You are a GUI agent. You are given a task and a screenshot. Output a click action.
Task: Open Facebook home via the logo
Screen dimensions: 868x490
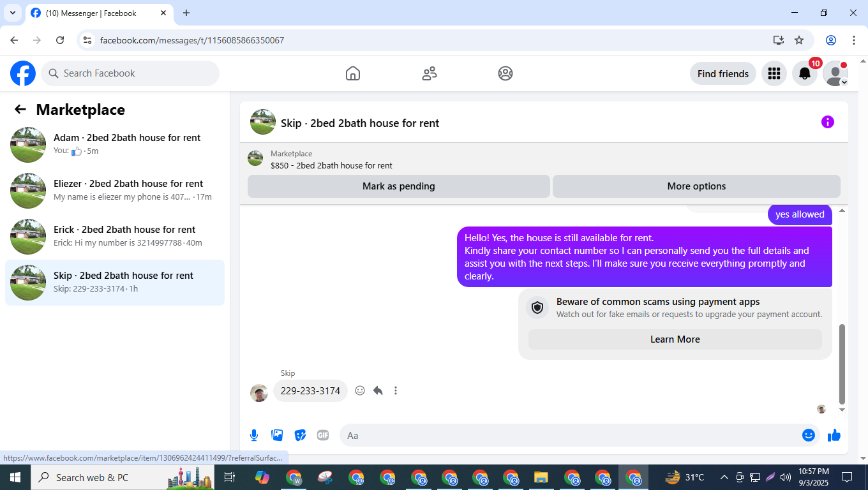click(x=23, y=73)
